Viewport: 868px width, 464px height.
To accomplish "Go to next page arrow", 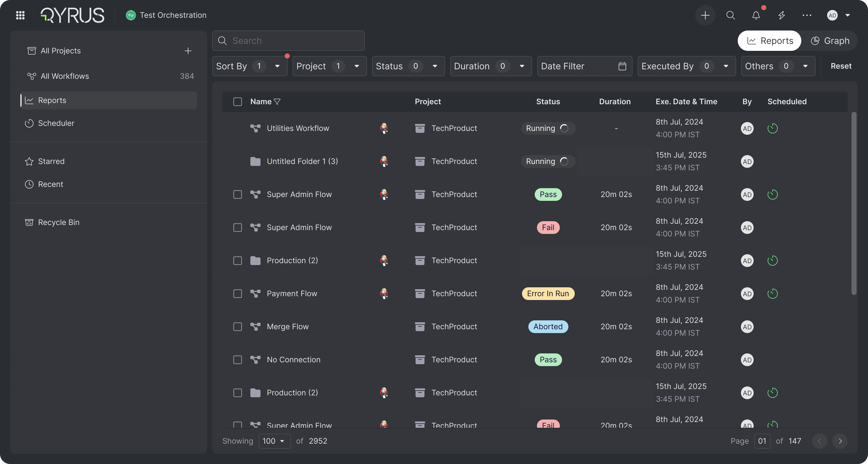I will tap(840, 441).
